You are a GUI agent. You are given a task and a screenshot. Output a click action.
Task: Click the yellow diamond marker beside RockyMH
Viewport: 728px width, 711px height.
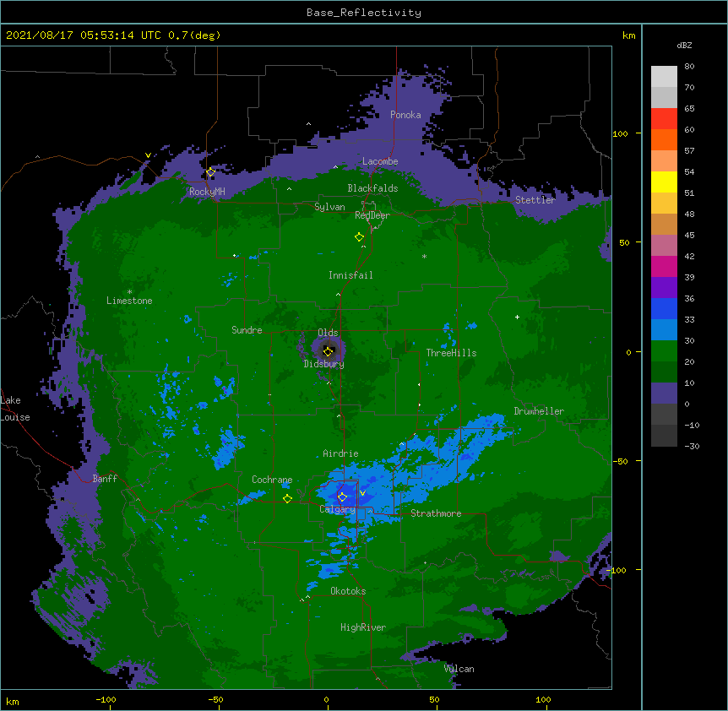click(x=210, y=172)
